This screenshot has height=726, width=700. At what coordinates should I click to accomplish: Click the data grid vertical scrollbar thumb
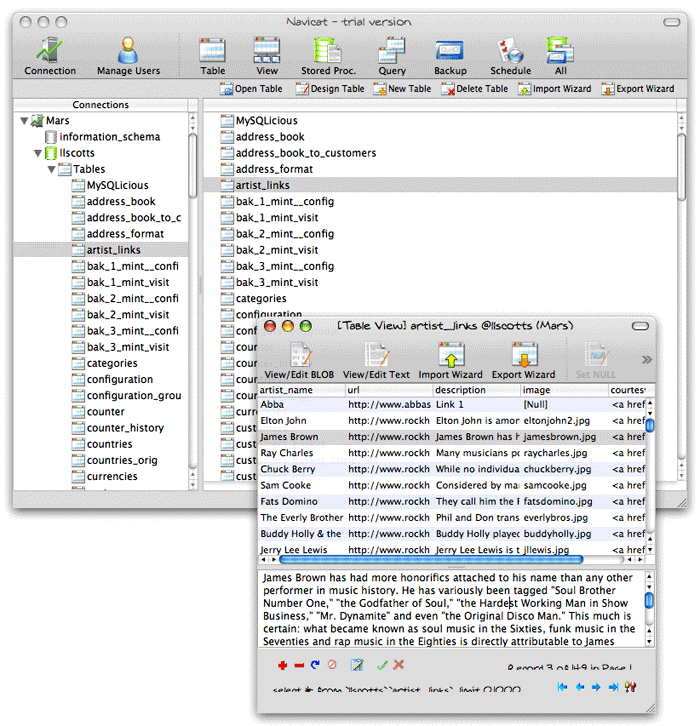click(x=650, y=425)
